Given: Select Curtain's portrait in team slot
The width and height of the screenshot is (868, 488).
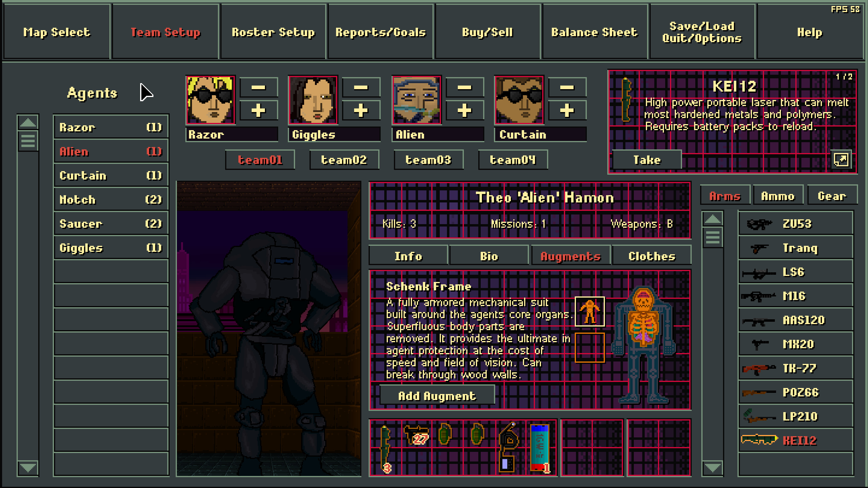Looking at the screenshot, I should coord(519,100).
